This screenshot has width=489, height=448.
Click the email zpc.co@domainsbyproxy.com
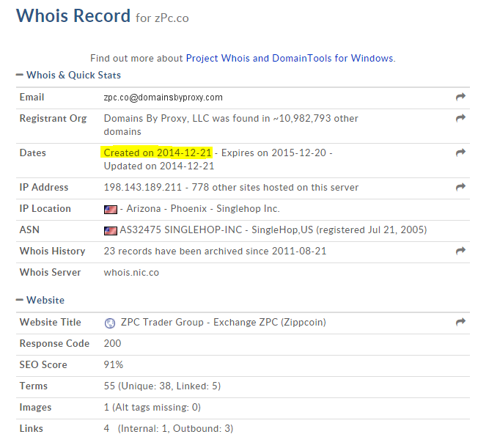click(x=163, y=98)
